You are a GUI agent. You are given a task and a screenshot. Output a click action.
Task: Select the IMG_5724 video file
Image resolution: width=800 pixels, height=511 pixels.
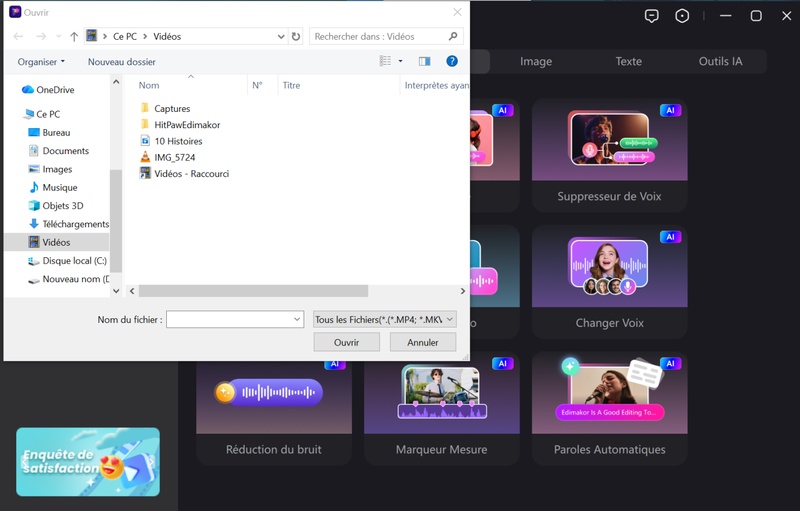(167, 158)
